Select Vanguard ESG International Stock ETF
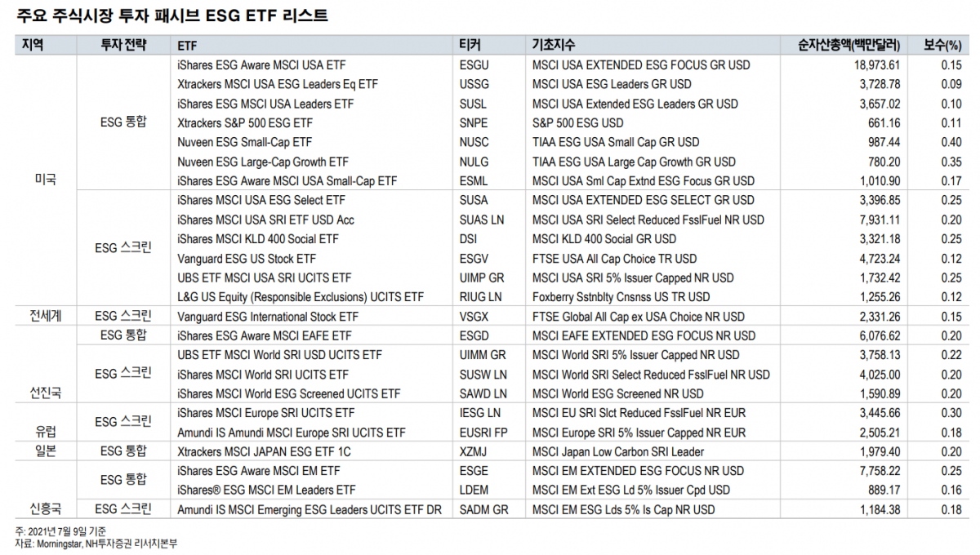 267,317
